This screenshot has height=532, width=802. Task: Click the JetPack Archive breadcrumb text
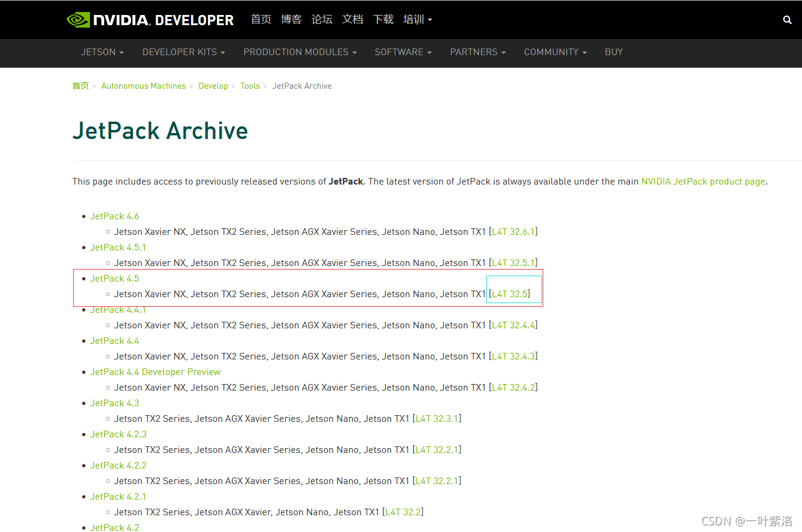(302, 86)
